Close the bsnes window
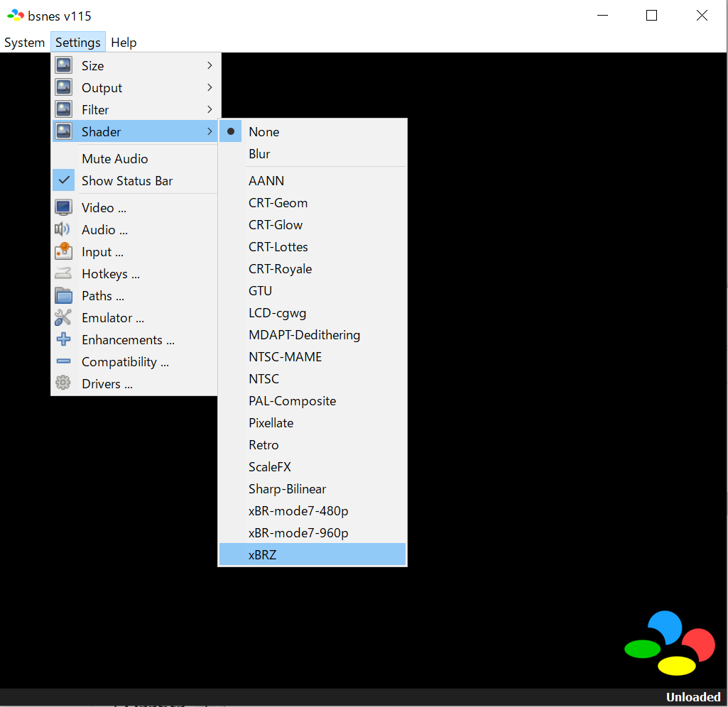 702,16
